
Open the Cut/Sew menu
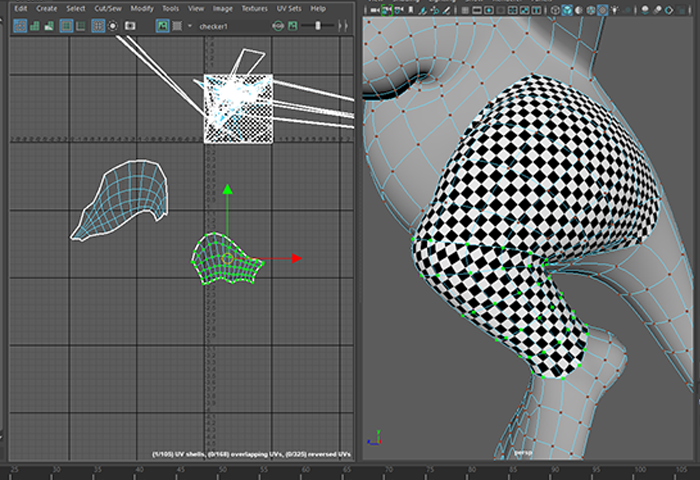[106, 8]
